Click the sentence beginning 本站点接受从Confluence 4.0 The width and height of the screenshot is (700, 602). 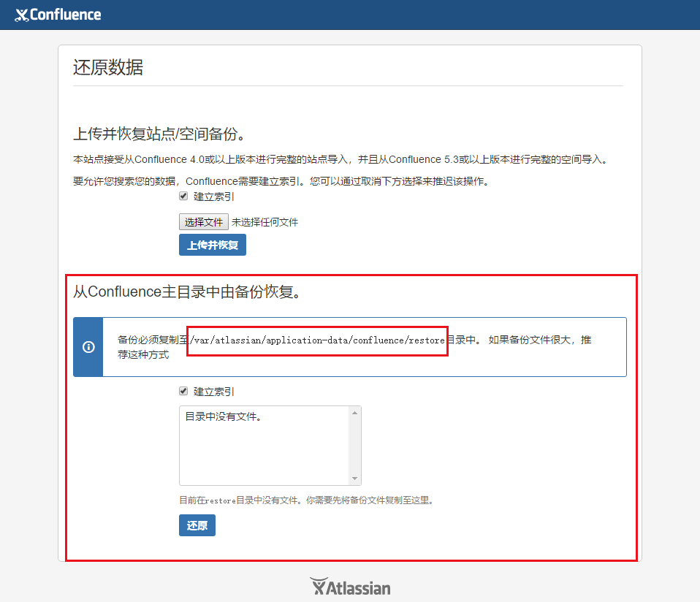coord(341,159)
